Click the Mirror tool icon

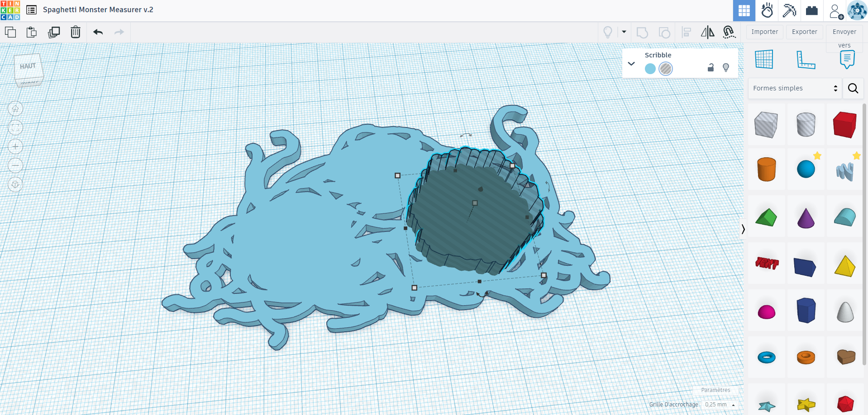pyautogui.click(x=707, y=32)
